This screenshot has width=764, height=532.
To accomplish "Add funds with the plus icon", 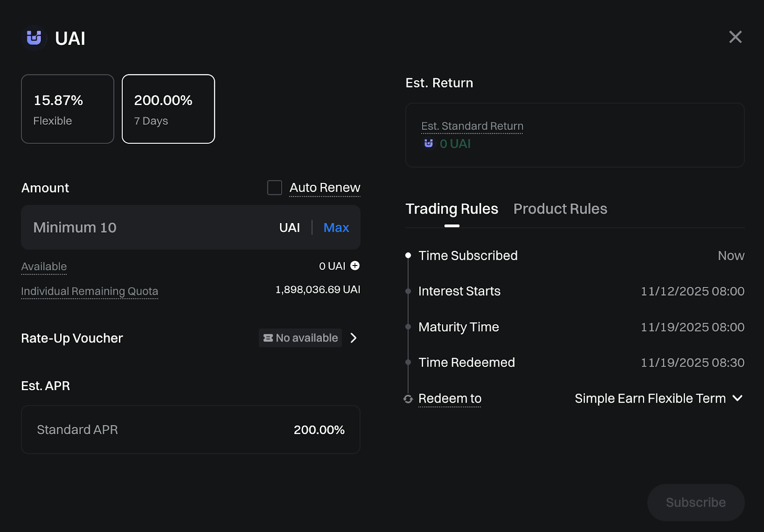I will 355,266.
